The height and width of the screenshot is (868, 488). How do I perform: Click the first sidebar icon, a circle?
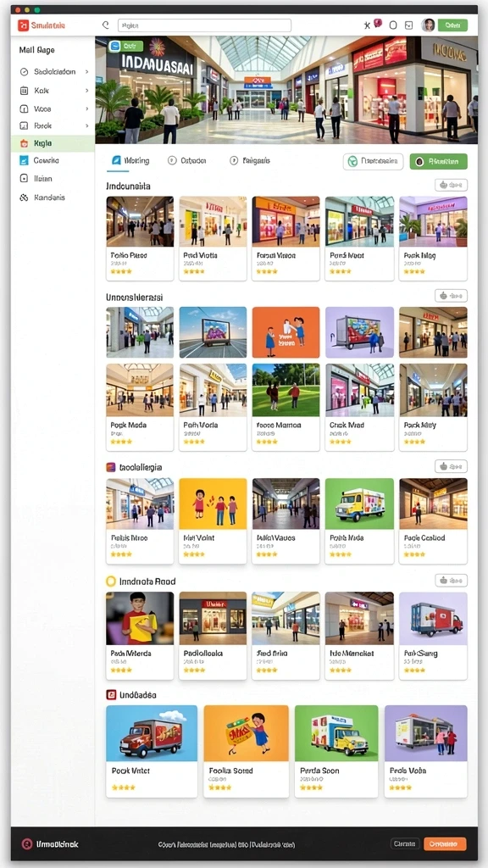point(24,72)
